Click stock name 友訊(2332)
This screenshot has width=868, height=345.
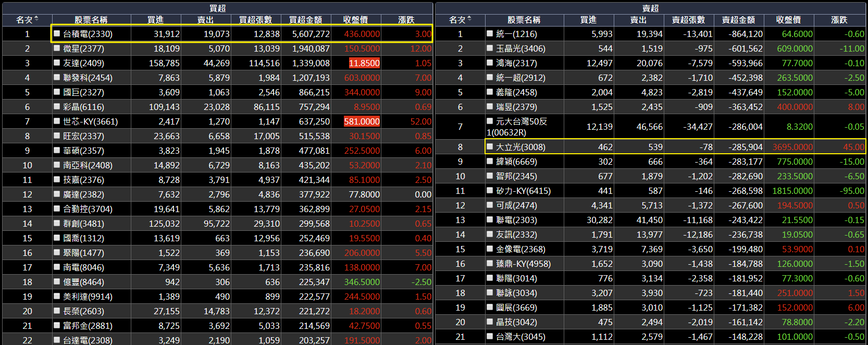[x=516, y=235]
